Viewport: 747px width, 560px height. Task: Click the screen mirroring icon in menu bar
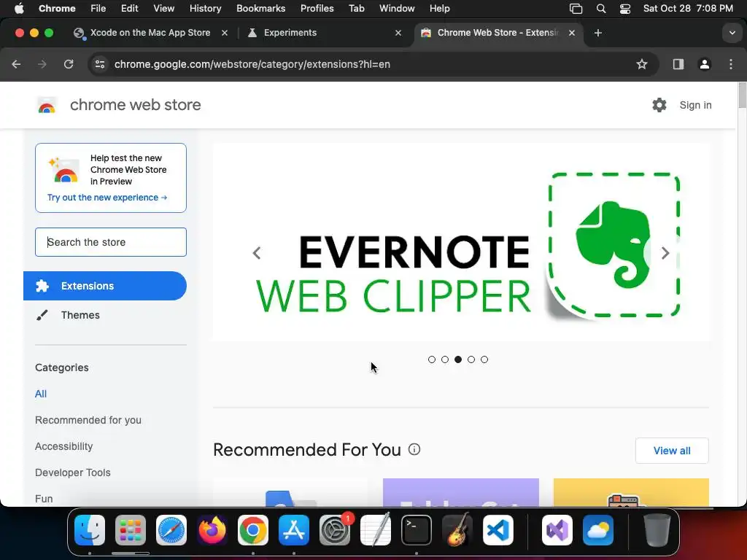click(576, 9)
